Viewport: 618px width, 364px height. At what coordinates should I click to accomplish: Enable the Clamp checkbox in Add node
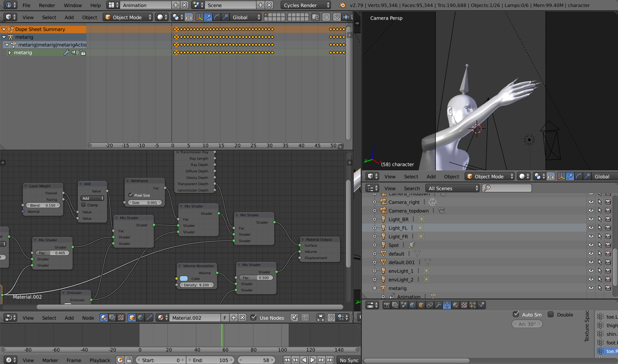tap(84, 205)
